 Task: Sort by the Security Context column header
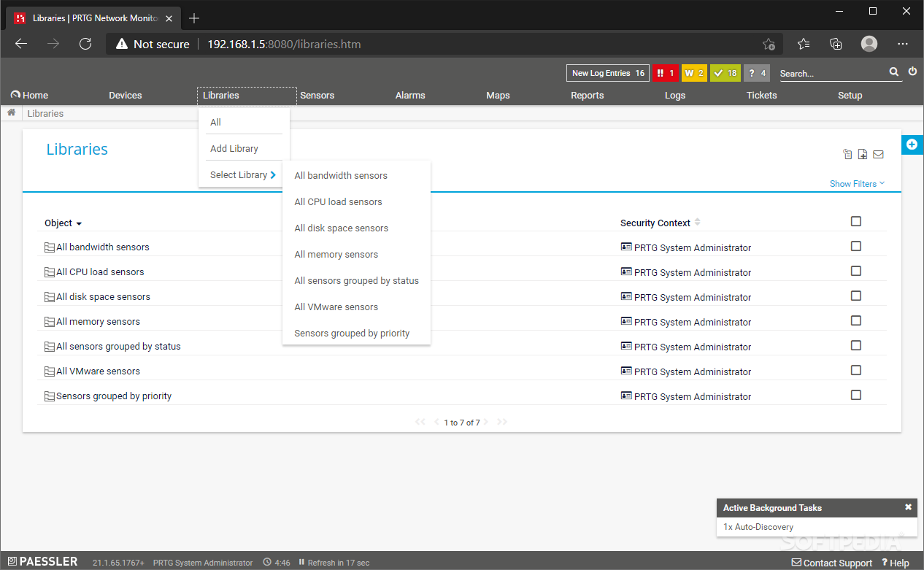tap(660, 223)
